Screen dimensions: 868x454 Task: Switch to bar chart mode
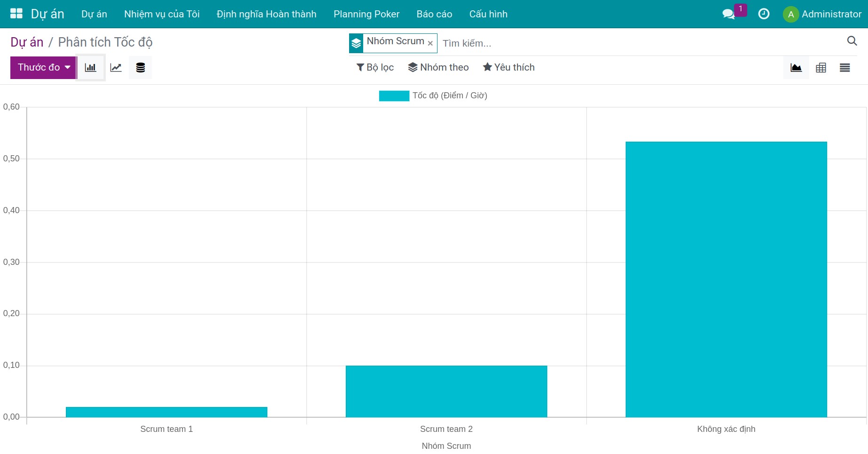[90, 68]
